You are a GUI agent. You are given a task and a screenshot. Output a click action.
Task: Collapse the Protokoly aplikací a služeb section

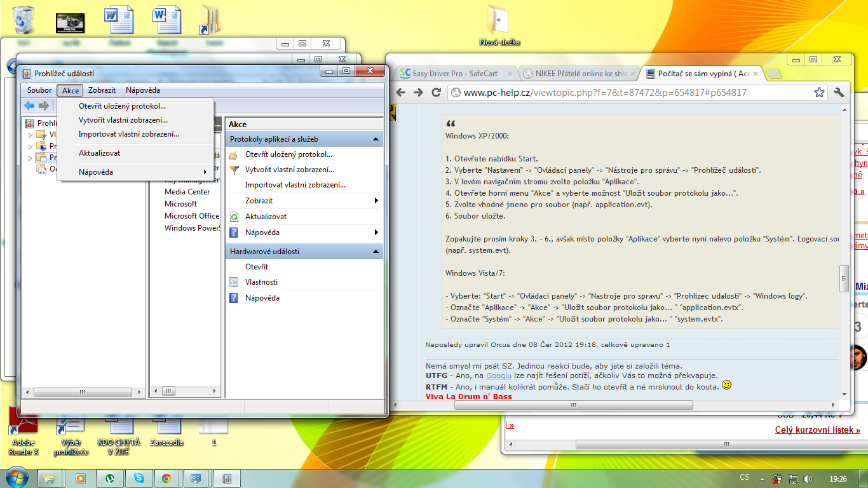pos(376,139)
